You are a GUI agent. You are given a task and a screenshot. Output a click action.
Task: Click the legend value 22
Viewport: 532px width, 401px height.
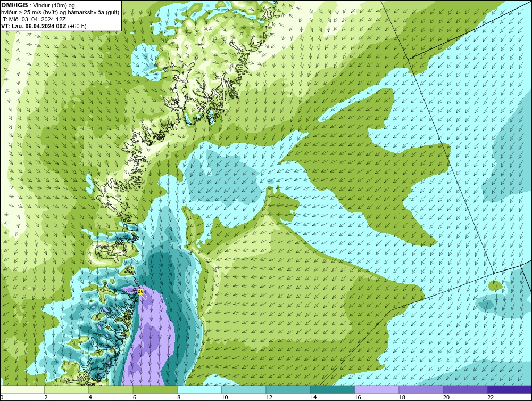491,397
